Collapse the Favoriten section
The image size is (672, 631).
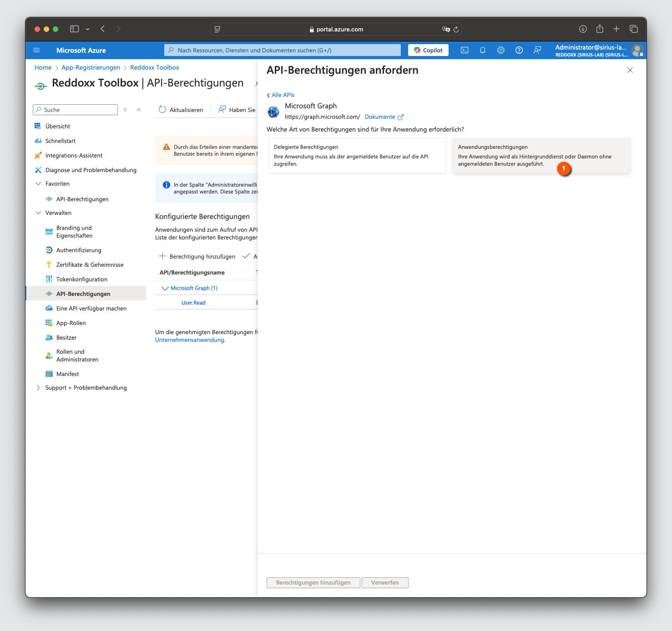pos(38,183)
